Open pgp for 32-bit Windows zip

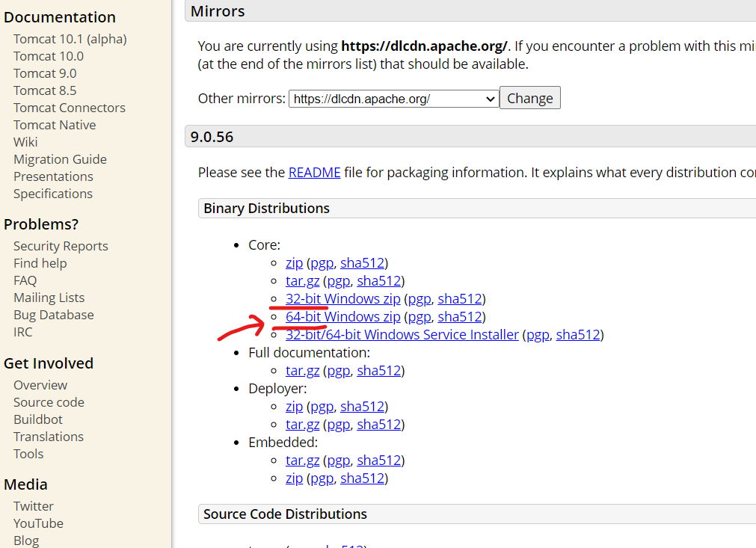point(420,299)
